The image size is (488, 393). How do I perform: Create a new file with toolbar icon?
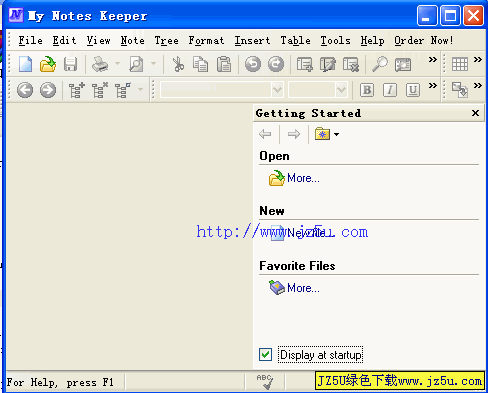pos(25,64)
